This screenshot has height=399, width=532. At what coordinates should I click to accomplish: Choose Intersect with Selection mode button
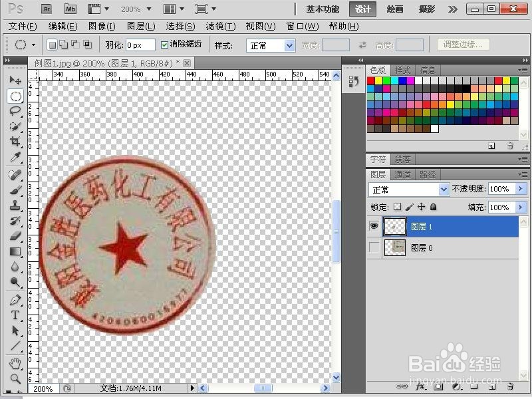click(88, 44)
